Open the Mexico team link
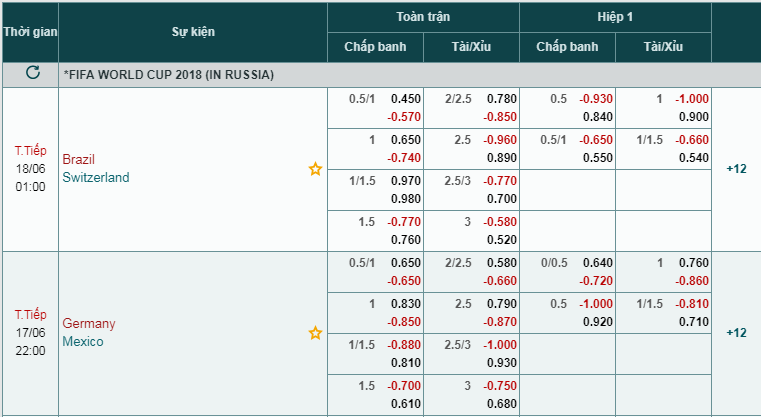 (83, 342)
